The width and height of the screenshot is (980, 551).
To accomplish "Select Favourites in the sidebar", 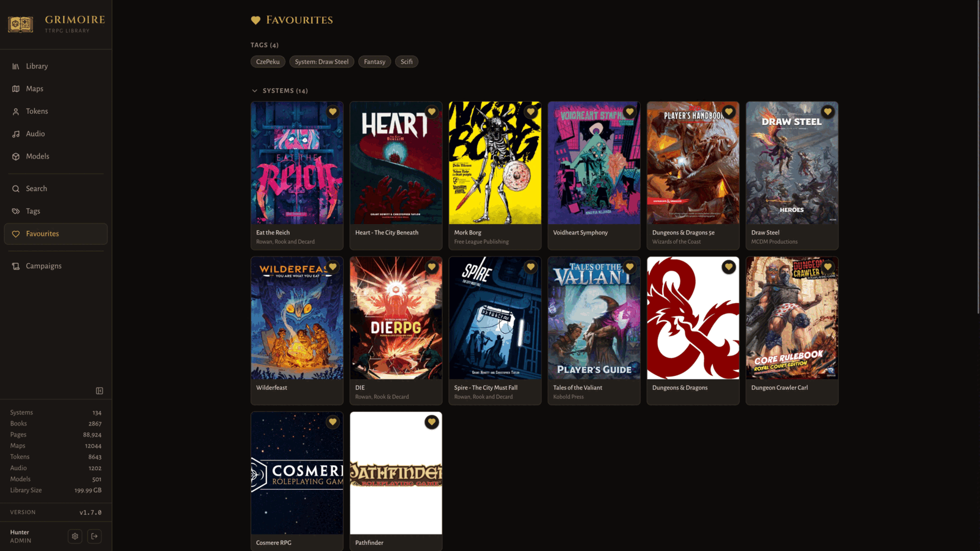I will click(56, 234).
